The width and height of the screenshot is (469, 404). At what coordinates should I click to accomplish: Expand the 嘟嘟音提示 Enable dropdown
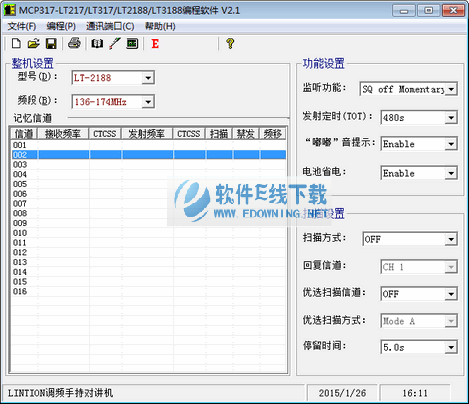[451, 144]
